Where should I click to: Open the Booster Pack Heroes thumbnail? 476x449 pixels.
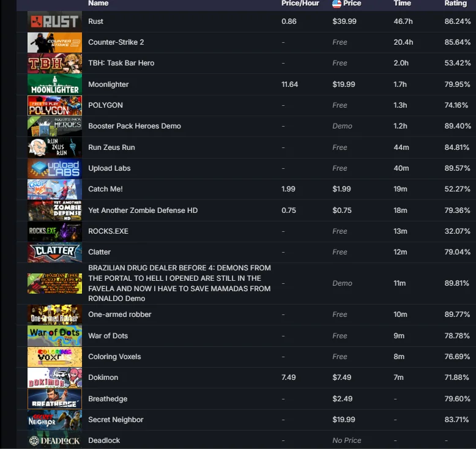pos(54,126)
